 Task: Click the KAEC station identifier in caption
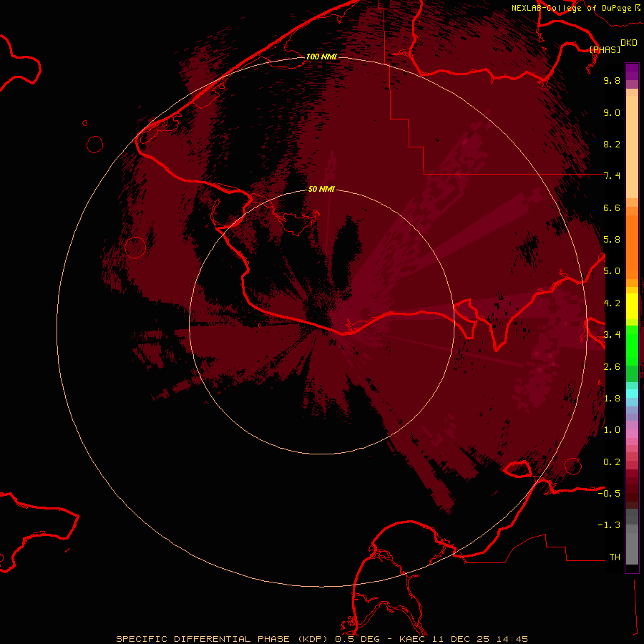point(412,639)
